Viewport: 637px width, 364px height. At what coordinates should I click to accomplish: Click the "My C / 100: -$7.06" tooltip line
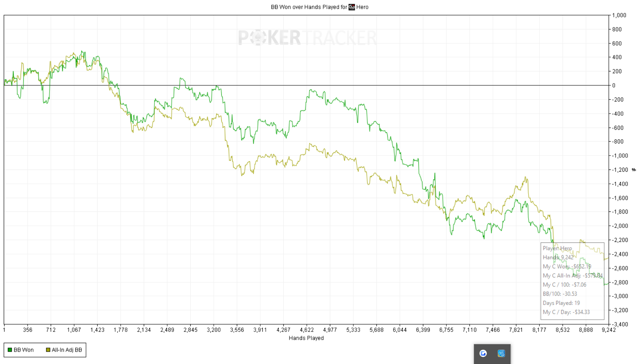pos(565,285)
